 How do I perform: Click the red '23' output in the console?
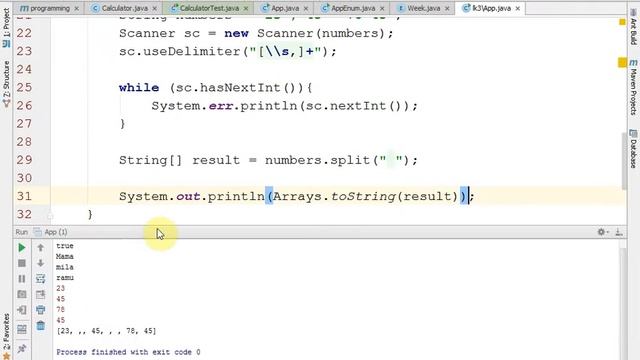pyautogui.click(x=60, y=288)
